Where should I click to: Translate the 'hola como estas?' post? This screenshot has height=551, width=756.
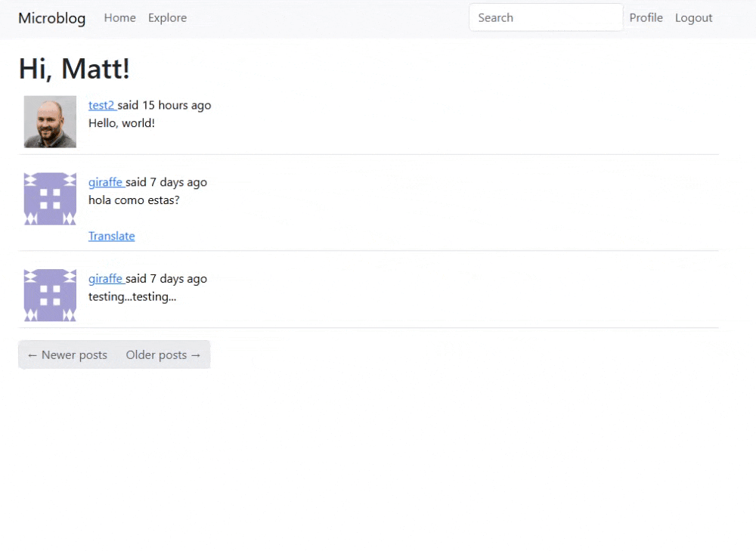(111, 236)
